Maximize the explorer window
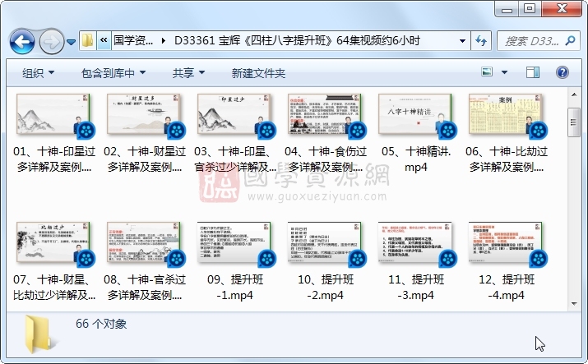 (x=530, y=8)
